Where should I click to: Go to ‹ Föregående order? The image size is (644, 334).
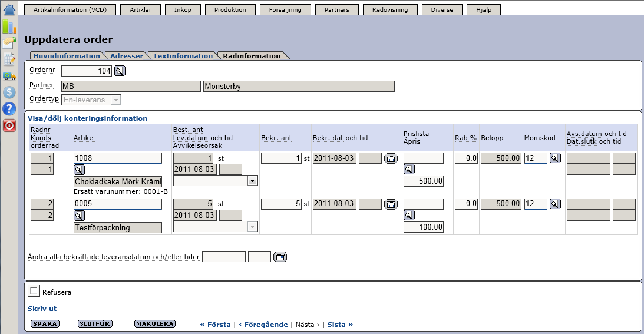tap(263, 325)
